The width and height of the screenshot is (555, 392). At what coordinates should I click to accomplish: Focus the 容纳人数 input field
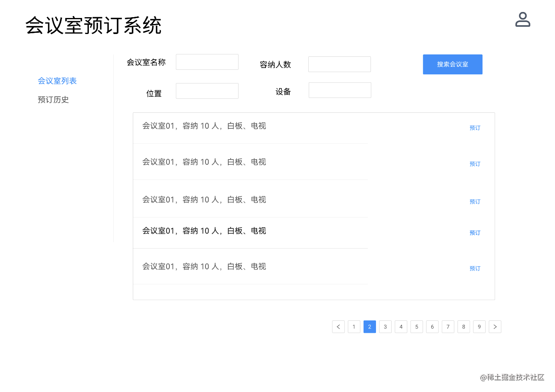[x=339, y=64]
